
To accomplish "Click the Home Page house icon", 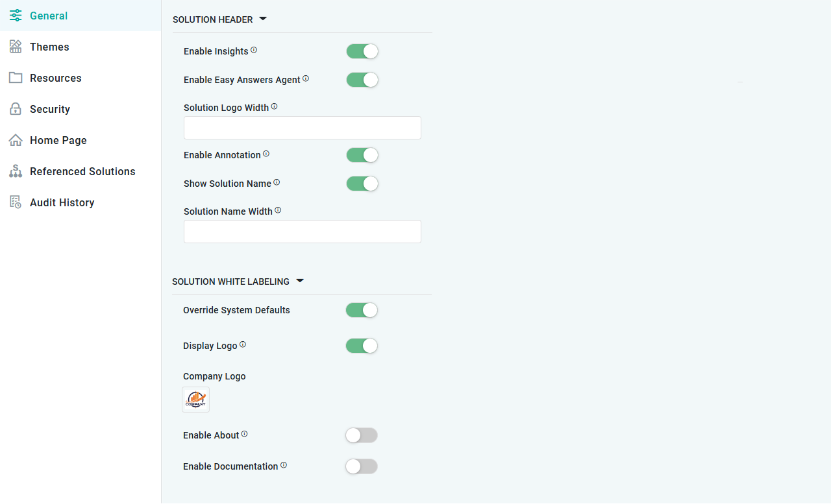I will coord(16,140).
